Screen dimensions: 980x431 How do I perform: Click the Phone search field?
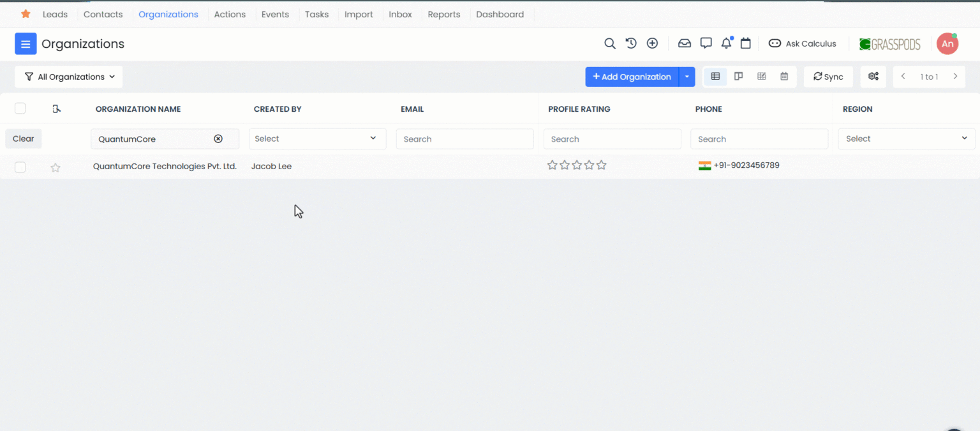point(759,139)
